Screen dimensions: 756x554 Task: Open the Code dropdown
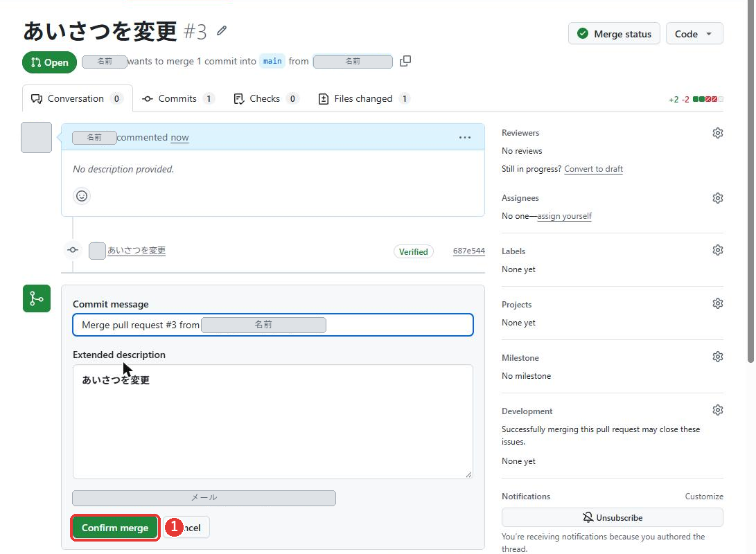[x=694, y=34]
